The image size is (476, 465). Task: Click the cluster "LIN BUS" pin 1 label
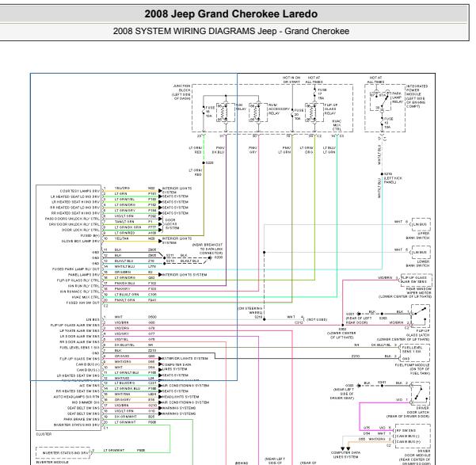point(93,319)
